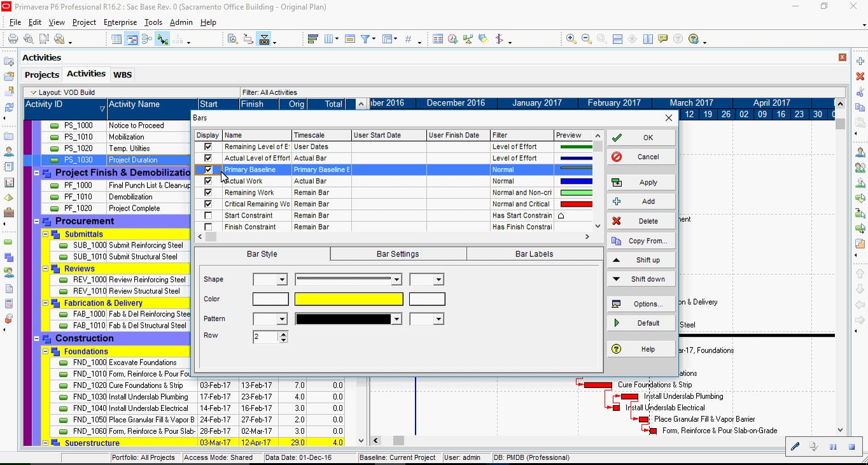Open the start endpoint Shape dropdown
The image size is (868, 465).
[x=282, y=279]
